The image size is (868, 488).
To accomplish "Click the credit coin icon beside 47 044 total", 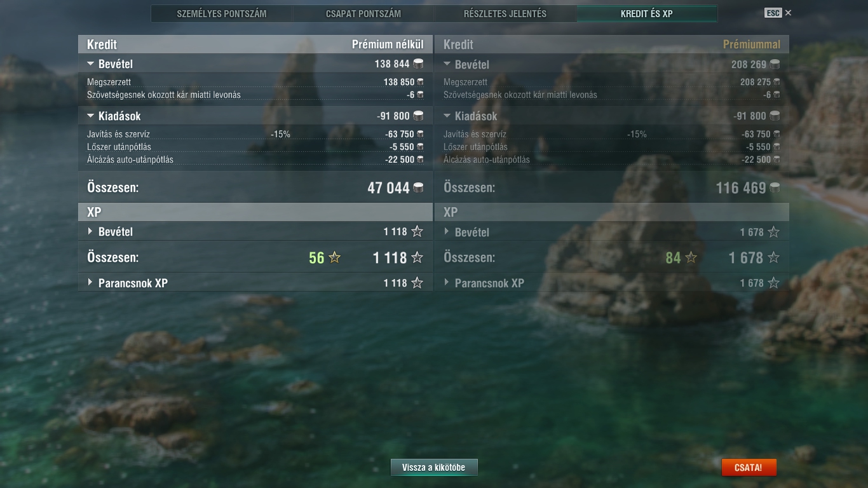I will tap(418, 187).
